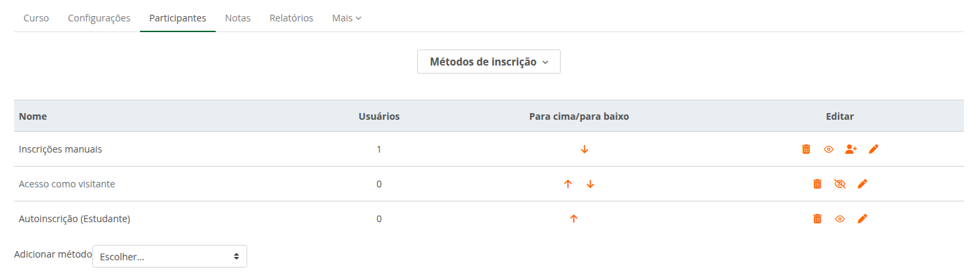The height and width of the screenshot is (275, 980).
Task: Switch to the Notas tab
Action: point(238,18)
